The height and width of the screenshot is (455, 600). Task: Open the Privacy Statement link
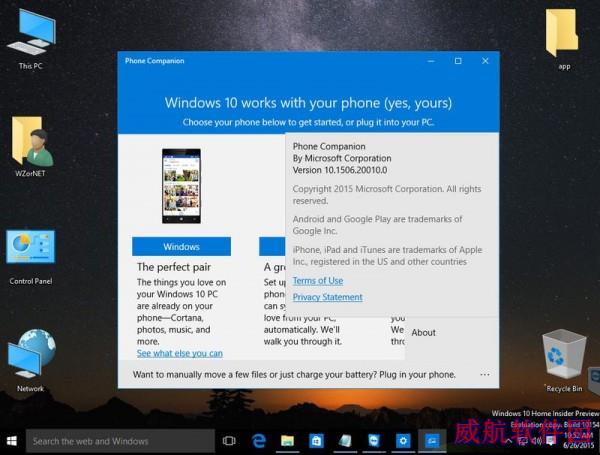[328, 297]
